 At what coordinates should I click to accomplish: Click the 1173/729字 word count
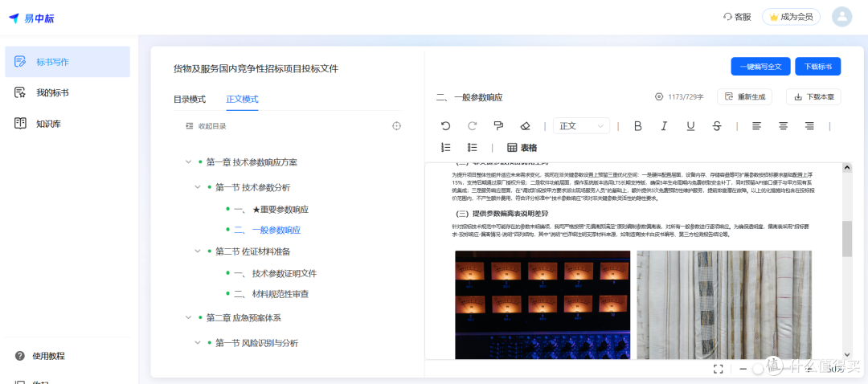click(686, 97)
